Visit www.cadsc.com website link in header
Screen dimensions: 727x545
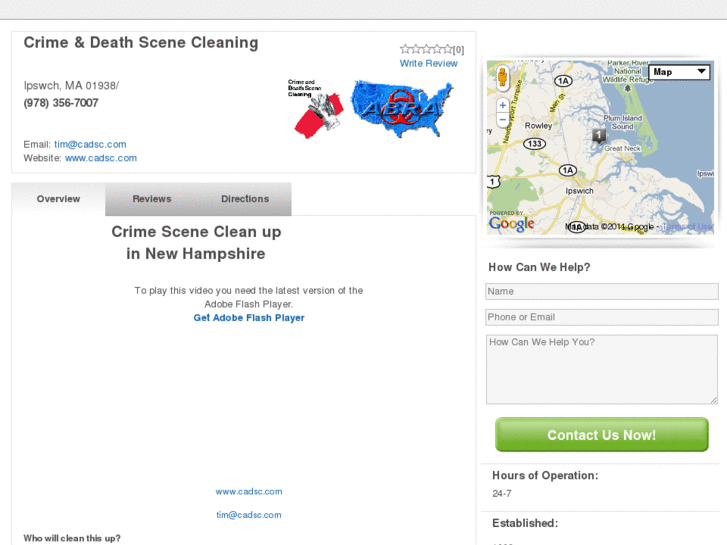(x=101, y=158)
